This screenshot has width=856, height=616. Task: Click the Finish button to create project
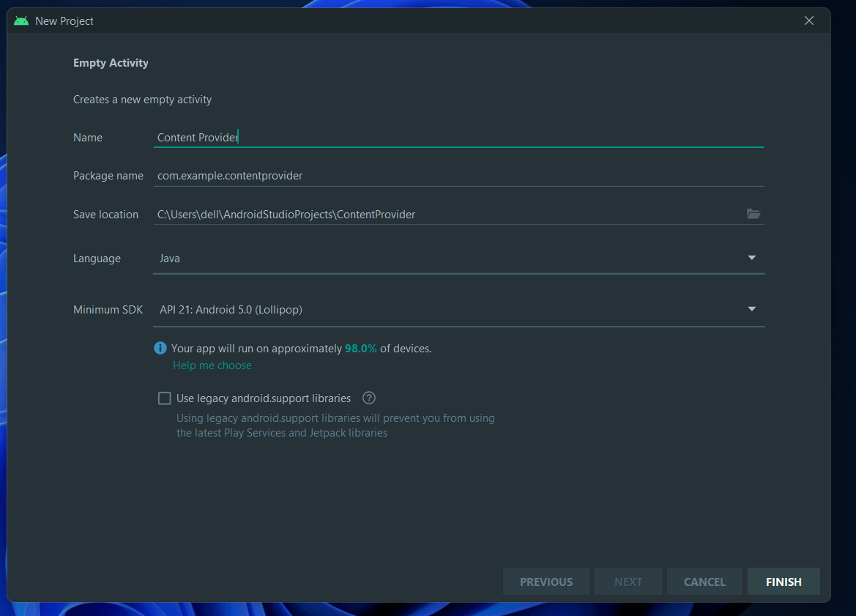[x=783, y=581]
